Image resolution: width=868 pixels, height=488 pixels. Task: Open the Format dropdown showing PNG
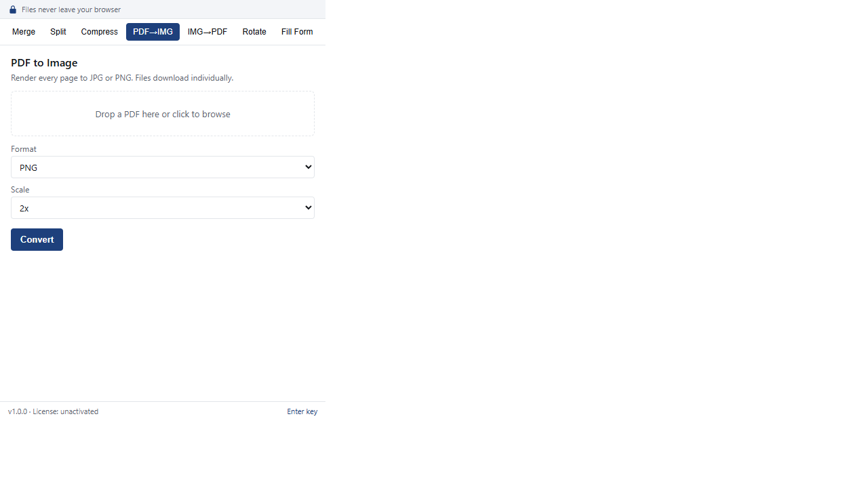pyautogui.click(x=163, y=167)
